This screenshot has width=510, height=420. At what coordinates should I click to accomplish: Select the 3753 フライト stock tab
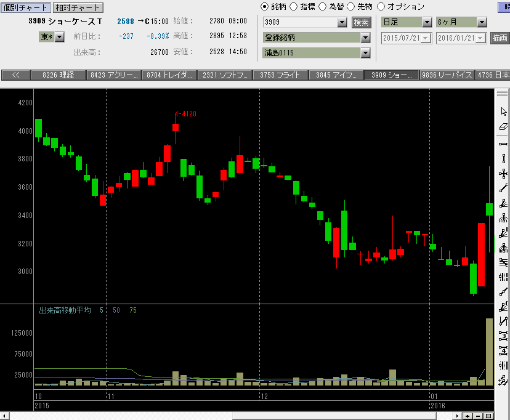point(280,75)
